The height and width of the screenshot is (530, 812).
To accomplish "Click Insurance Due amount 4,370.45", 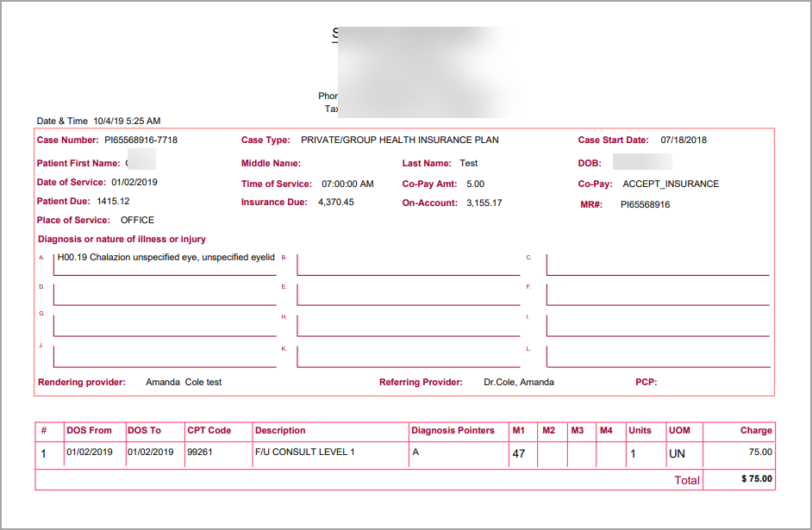I will [x=336, y=202].
